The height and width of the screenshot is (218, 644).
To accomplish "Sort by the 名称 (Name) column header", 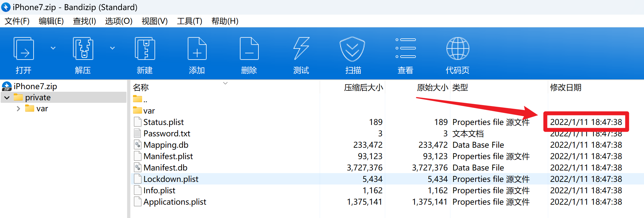I will click(141, 88).
